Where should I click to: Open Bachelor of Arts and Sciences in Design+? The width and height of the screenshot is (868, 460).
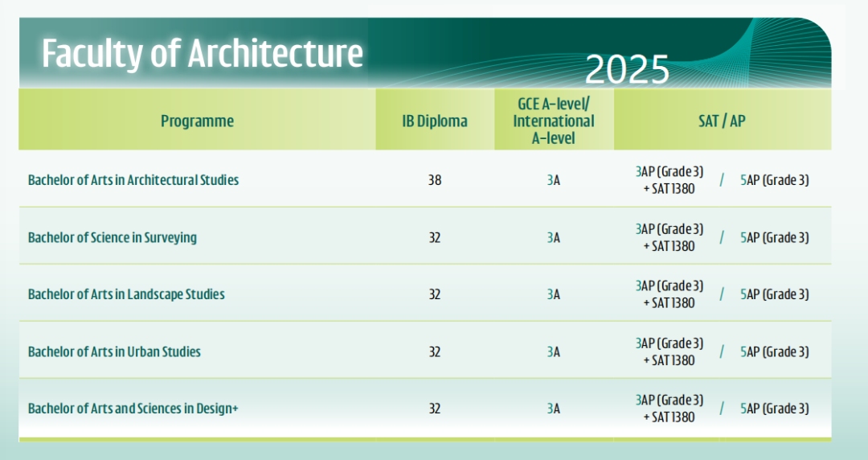coord(133,409)
